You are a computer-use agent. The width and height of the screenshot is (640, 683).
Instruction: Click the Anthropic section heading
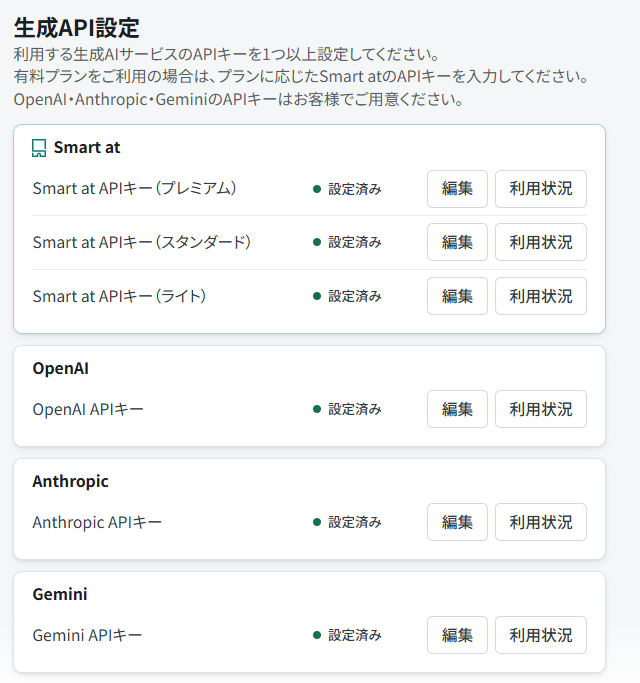pyautogui.click(x=70, y=481)
